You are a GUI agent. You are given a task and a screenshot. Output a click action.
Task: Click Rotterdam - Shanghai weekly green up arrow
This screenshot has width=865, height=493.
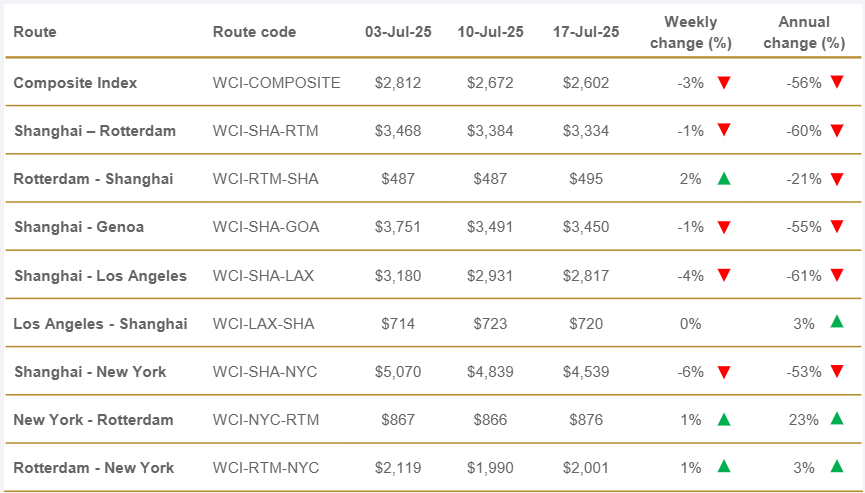(x=724, y=179)
